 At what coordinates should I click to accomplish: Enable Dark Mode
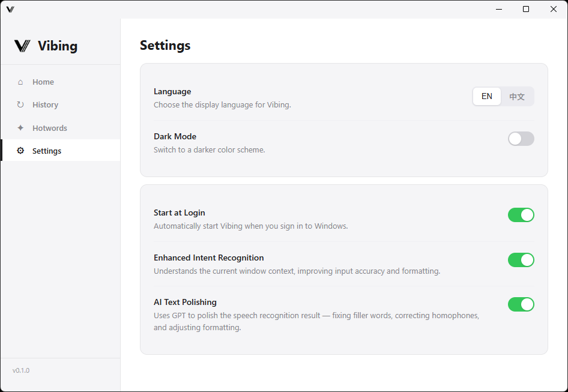tap(521, 139)
